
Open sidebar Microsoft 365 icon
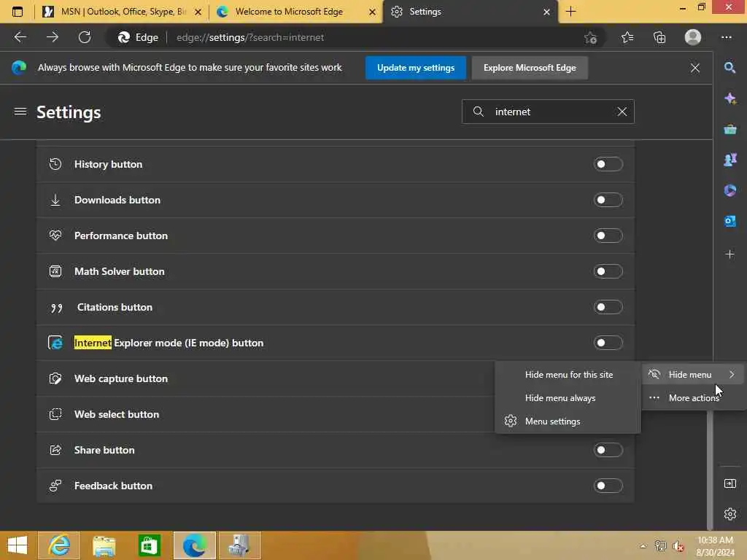pyautogui.click(x=729, y=190)
